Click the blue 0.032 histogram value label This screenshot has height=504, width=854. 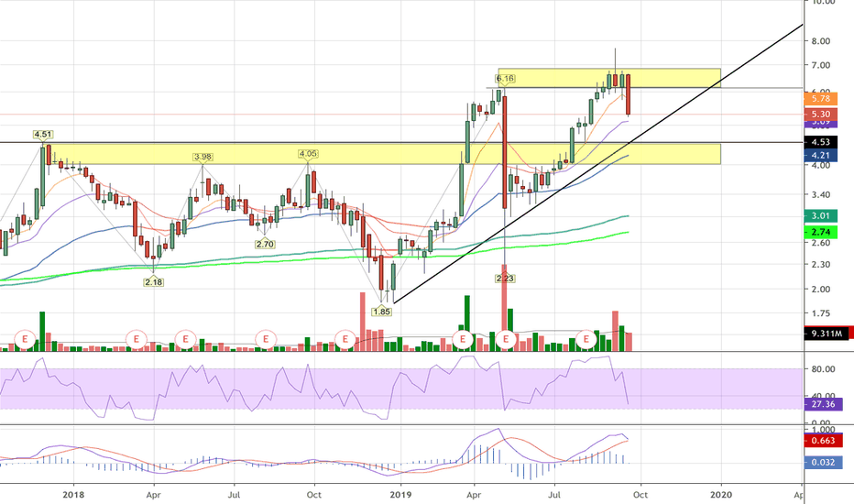pos(823,463)
